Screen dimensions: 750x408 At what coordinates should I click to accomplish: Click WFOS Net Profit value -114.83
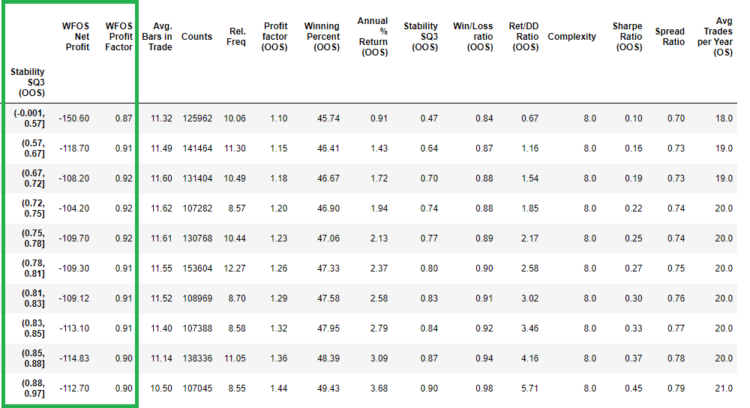pos(74,358)
